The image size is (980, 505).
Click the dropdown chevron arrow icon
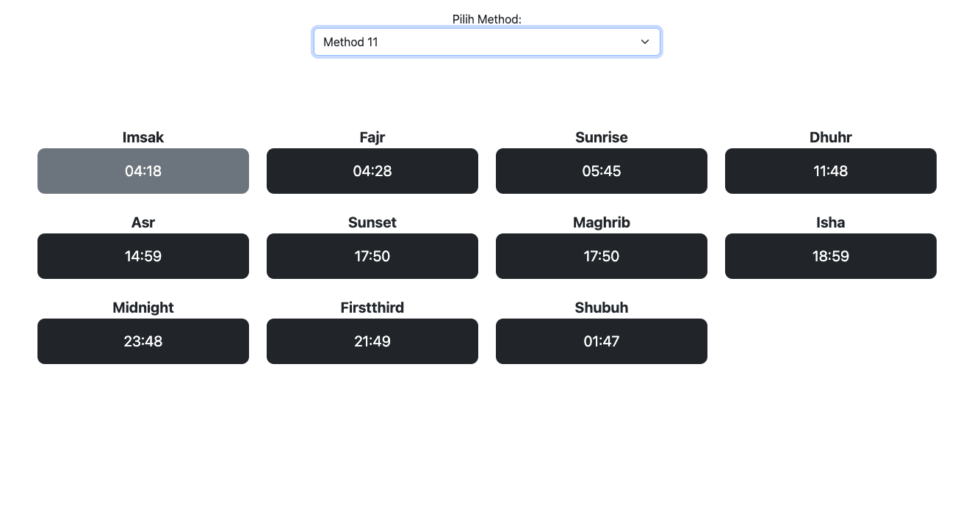coord(645,42)
